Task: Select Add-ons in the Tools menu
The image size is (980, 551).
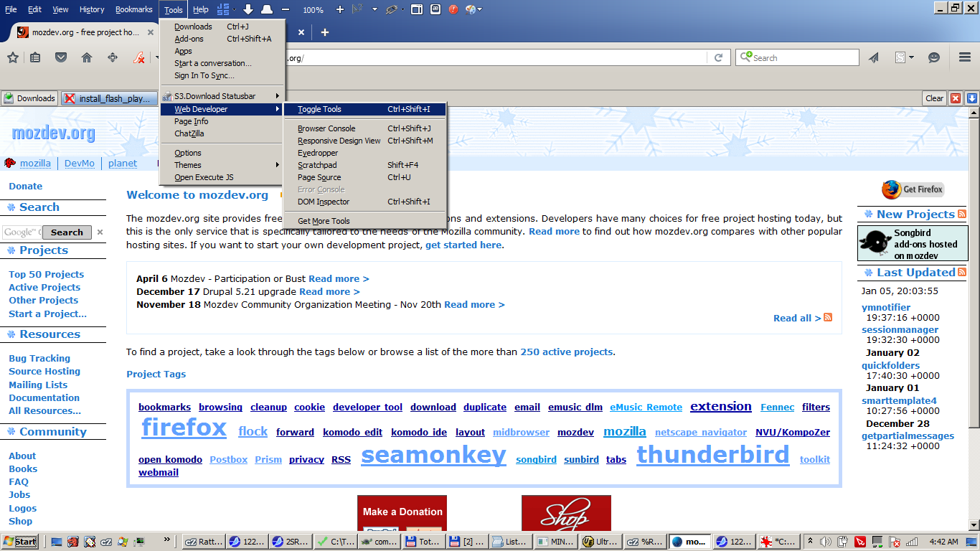Action: pos(222,39)
